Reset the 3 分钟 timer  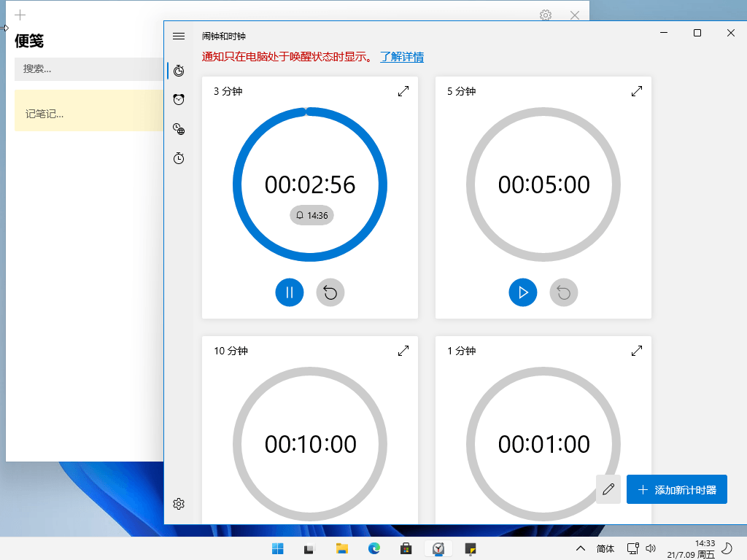coord(330,292)
